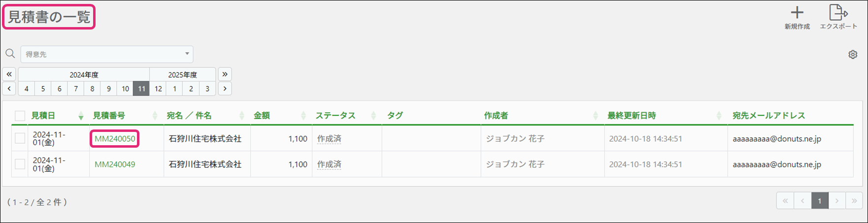Click 作成済 status of MM240050 row
The height and width of the screenshot is (223, 868).
tap(329, 139)
